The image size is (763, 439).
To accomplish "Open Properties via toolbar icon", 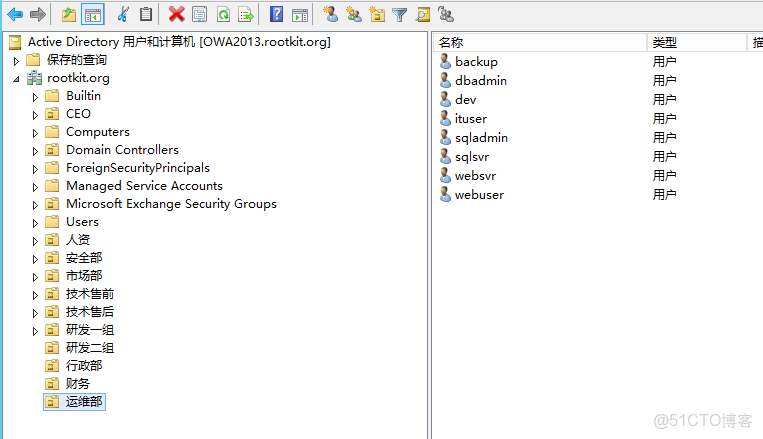I will click(x=200, y=15).
